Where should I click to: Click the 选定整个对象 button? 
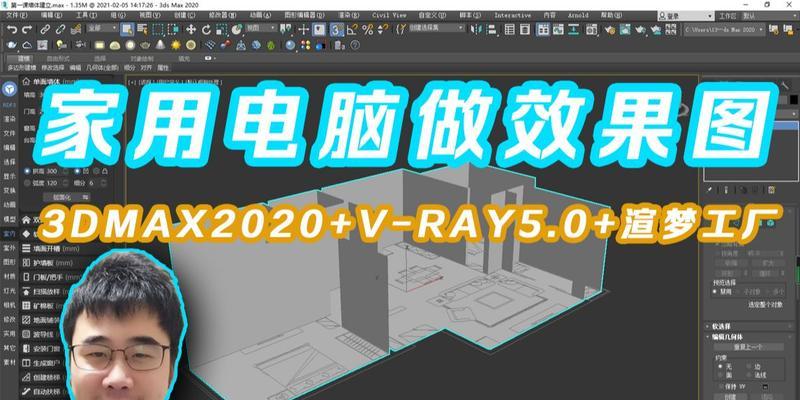tap(765, 305)
